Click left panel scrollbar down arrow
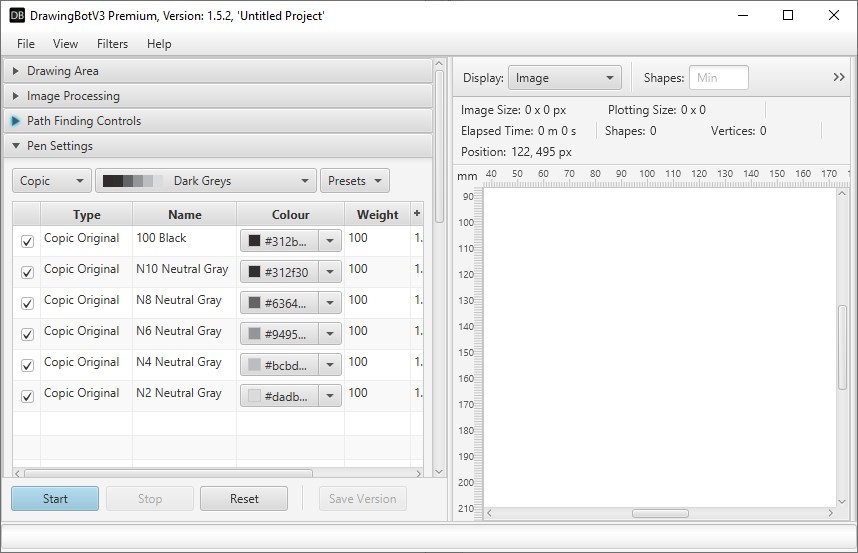Image resolution: width=858 pixels, height=553 pixels. pyautogui.click(x=439, y=471)
